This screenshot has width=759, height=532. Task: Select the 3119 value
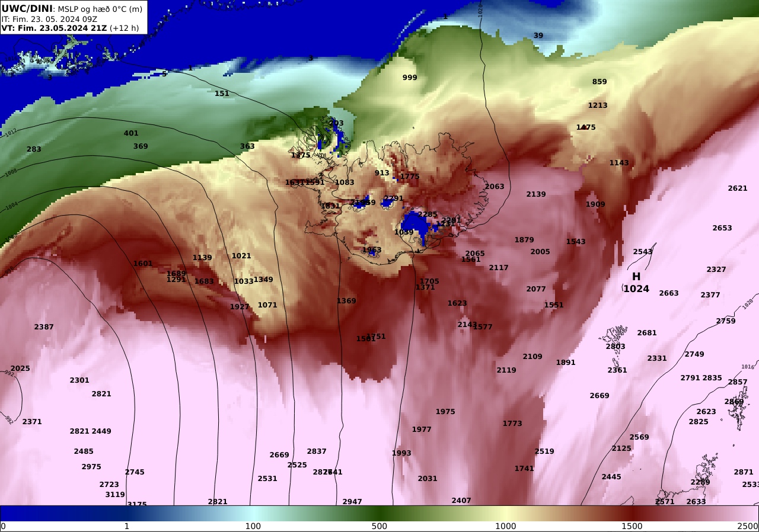tap(115, 495)
